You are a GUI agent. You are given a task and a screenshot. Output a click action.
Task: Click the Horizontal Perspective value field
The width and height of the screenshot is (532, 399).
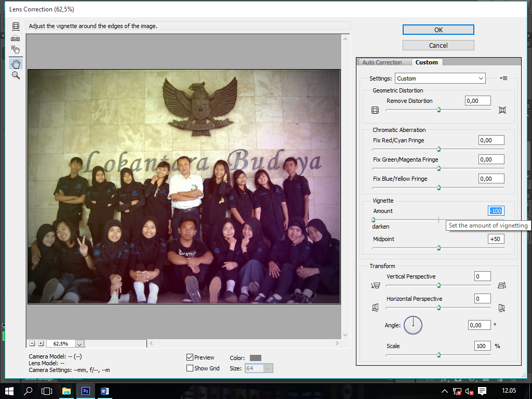pos(483,299)
